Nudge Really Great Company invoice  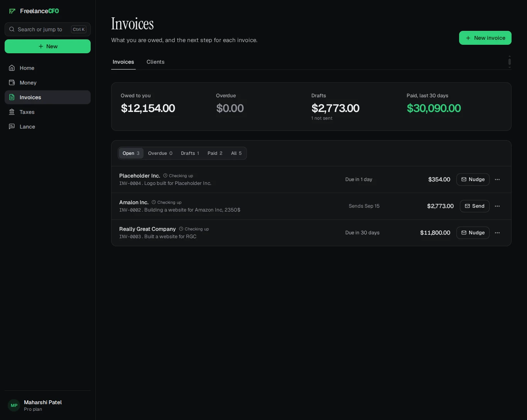coord(473,233)
